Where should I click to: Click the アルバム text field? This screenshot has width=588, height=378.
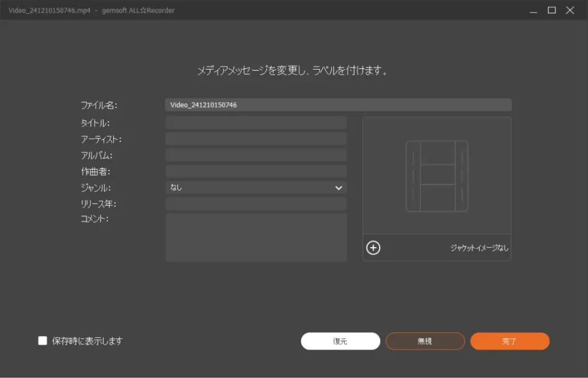[x=256, y=155]
